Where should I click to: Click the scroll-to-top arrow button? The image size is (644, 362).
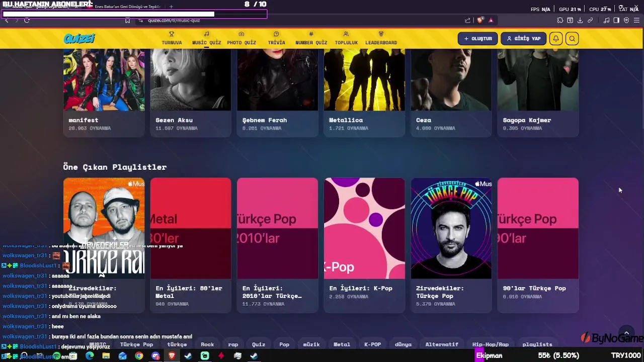click(626, 333)
